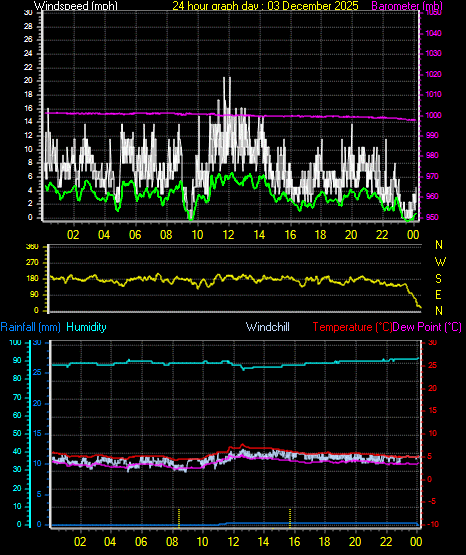Click the "24 hour graph day : 03 December 2025" heading
The image size is (466, 555).
tap(265, 5)
